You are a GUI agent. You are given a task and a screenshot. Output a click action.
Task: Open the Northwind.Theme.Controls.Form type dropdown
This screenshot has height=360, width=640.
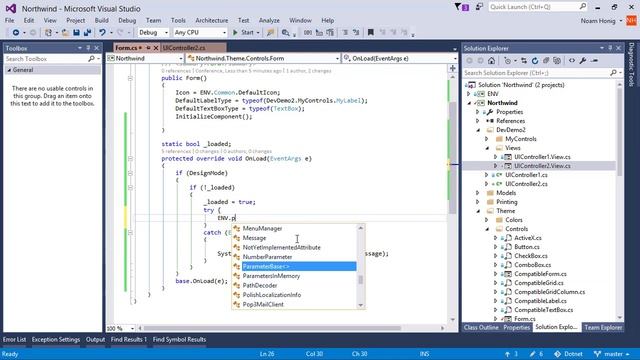337,59
